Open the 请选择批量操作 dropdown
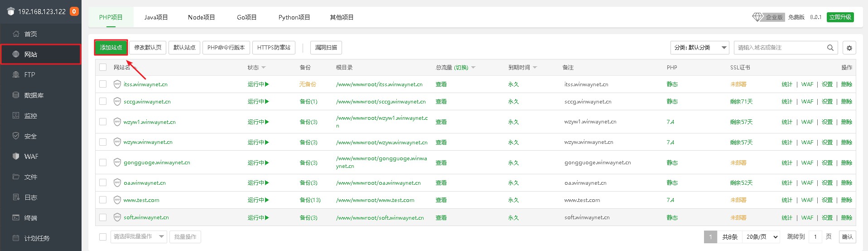868x251 pixels. pyautogui.click(x=139, y=236)
